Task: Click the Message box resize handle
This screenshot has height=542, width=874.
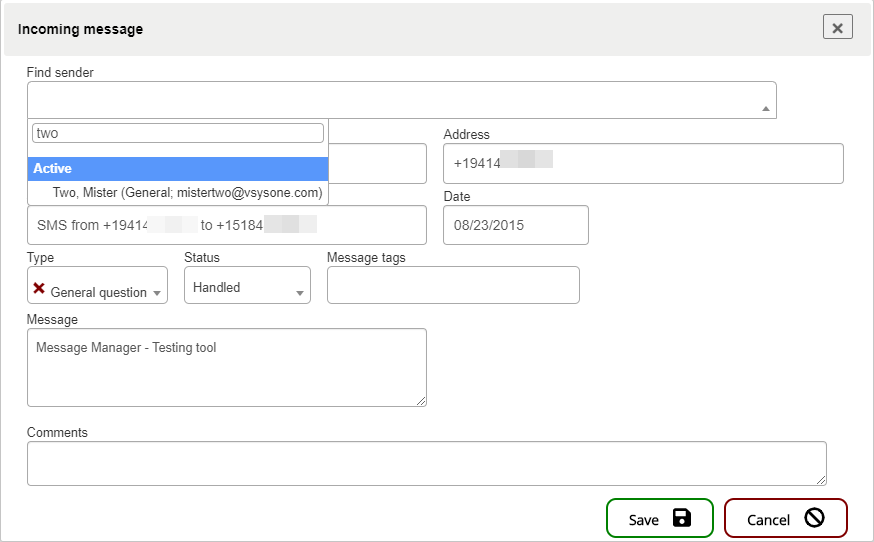Action: (421, 401)
